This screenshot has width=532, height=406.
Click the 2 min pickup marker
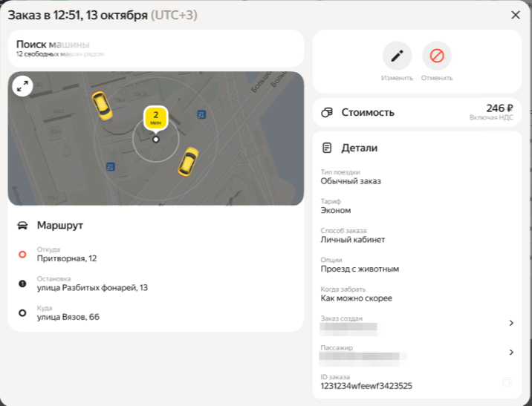pyautogui.click(x=156, y=117)
